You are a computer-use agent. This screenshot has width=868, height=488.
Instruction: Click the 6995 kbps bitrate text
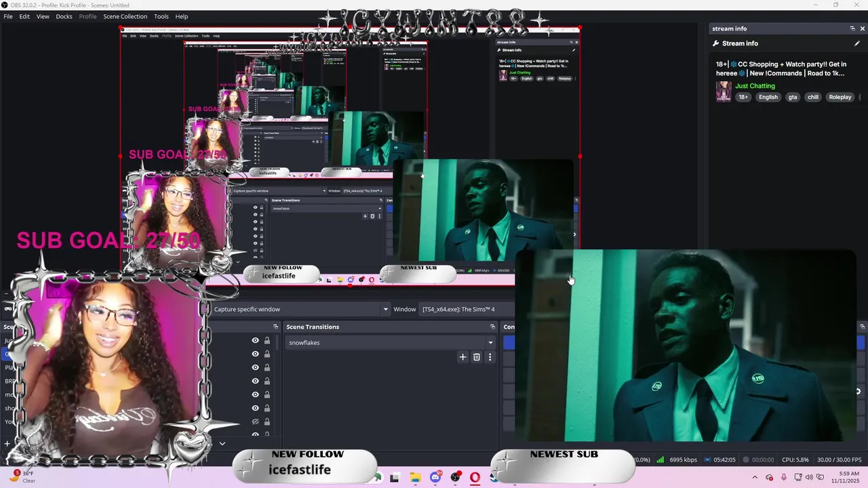point(683,460)
